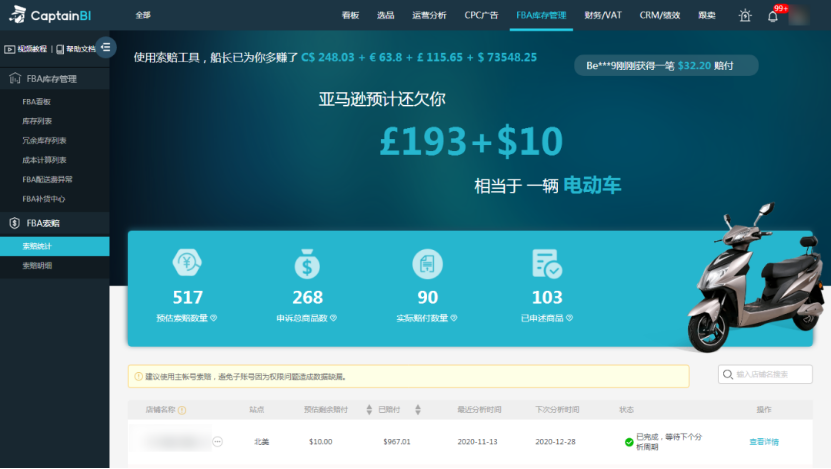Click the 已申述商品 checklist icon
Image resolution: width=831 pixels, height=469 pixels.
(547, 263)
